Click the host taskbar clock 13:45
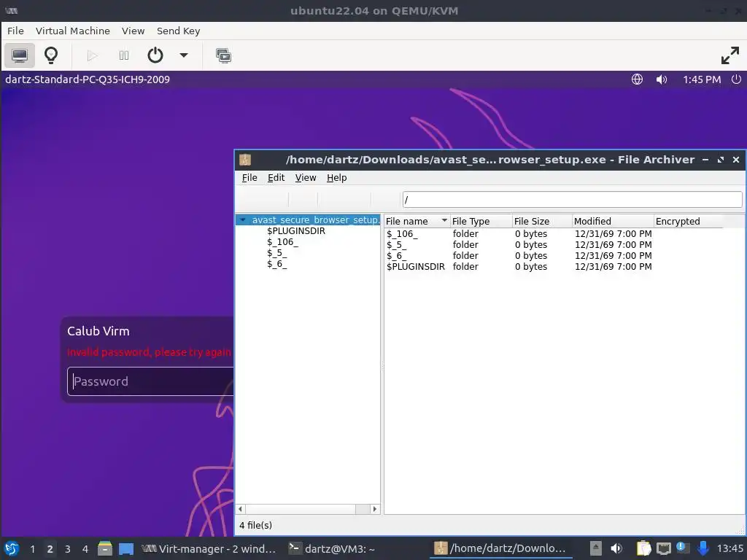 tap(729, 548)
